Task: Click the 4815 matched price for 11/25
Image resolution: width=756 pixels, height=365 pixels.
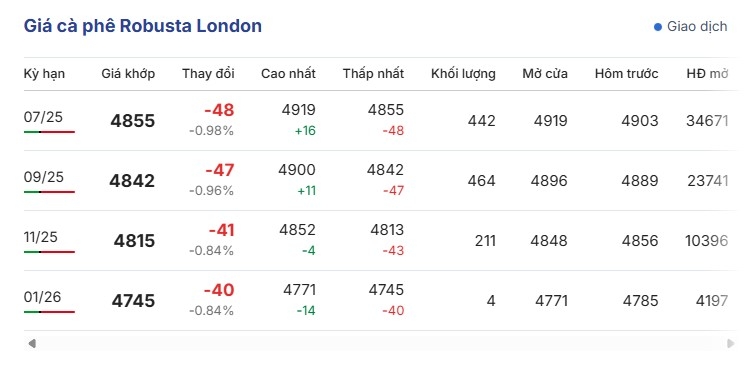Action: (x=134, y=241)
